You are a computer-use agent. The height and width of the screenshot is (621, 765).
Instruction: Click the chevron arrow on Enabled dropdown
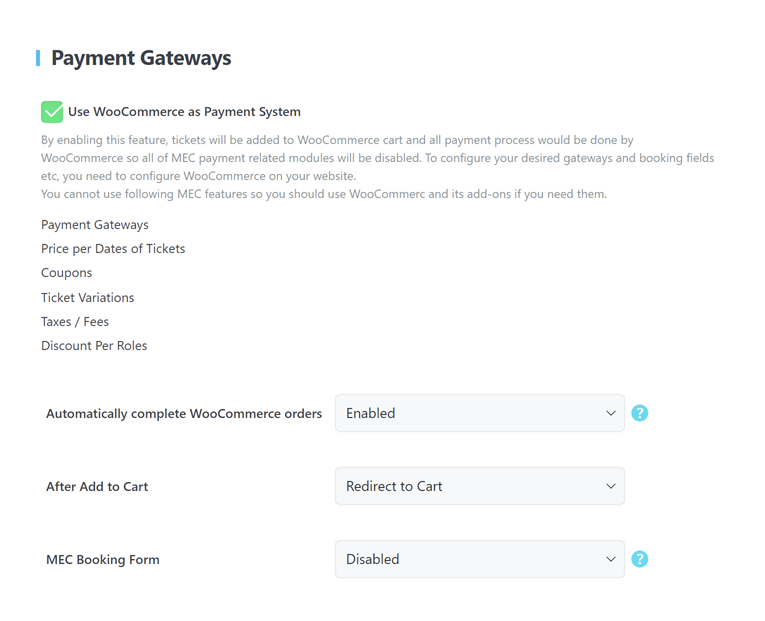610,413
